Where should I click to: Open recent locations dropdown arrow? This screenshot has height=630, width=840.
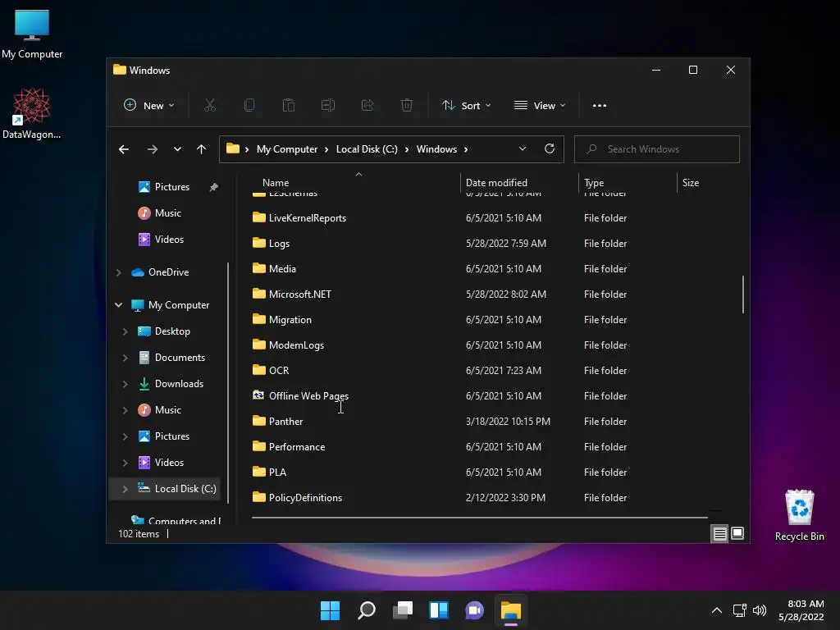coord(177,149)
